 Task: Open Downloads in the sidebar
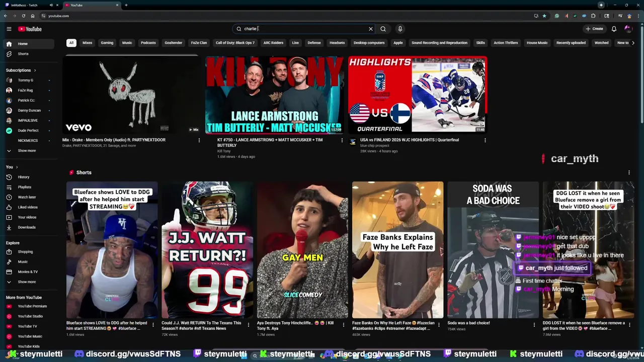(x=29, y=227)
